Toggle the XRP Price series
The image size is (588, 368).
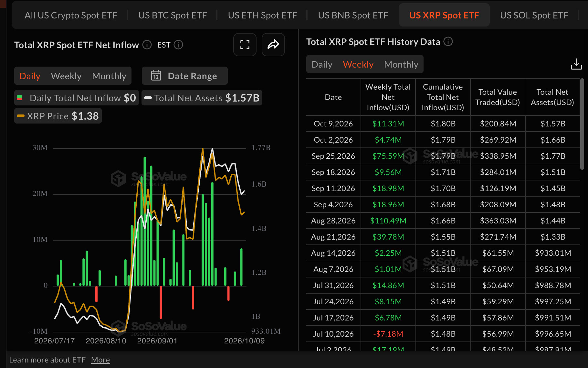pyautogui.click(x=58, y=116)
